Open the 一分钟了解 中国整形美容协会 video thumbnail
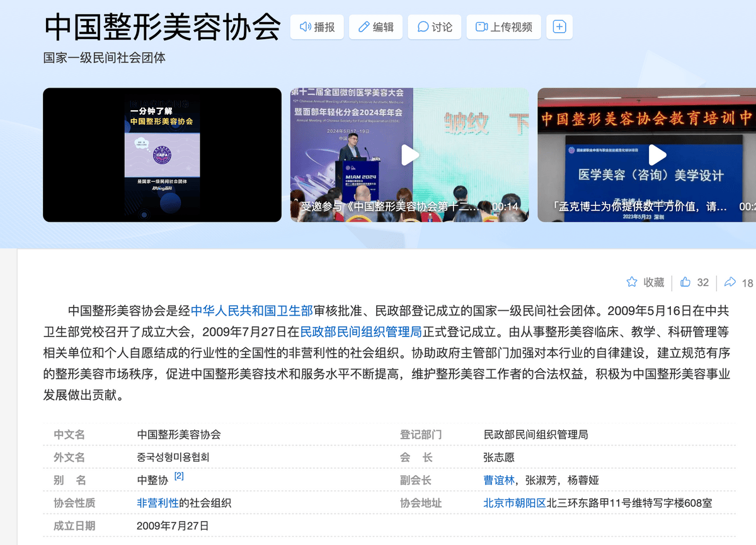Image resolution: width=756 pixels, height=545 pixels. pos(162,155)
